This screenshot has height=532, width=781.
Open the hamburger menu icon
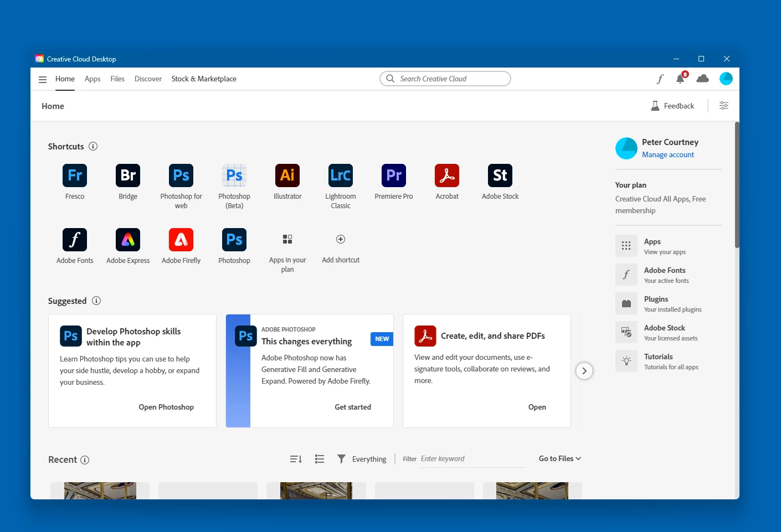pyautogui.click(x=43, y=79)
